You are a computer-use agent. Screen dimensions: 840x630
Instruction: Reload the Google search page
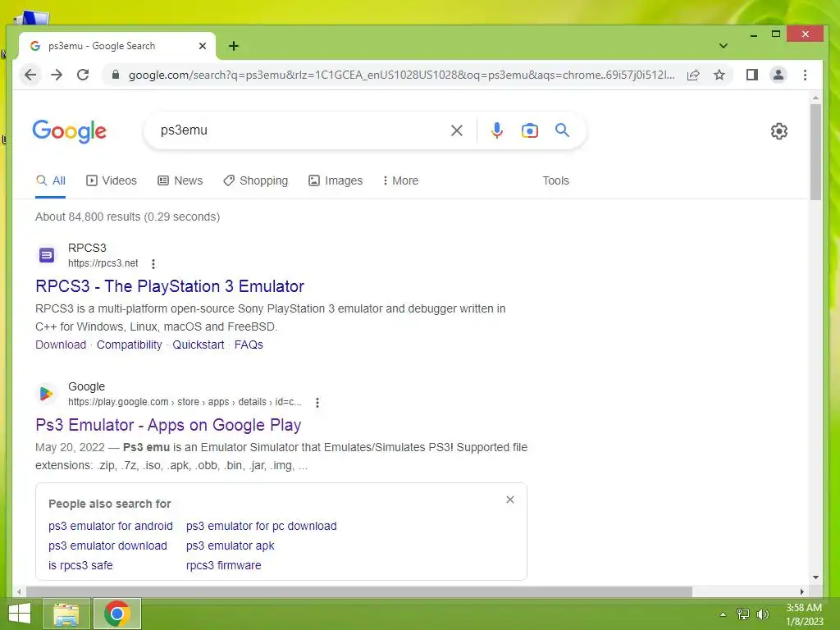(83, 75)
